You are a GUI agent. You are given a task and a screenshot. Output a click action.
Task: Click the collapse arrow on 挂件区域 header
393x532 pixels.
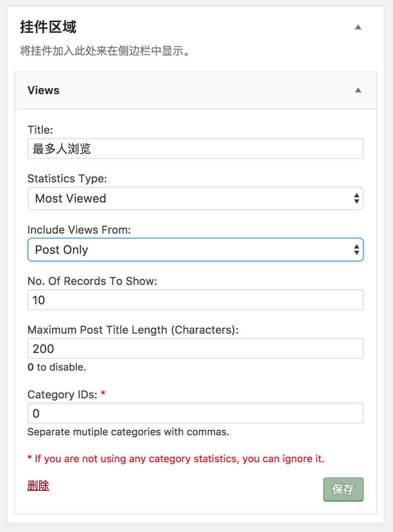358,26
